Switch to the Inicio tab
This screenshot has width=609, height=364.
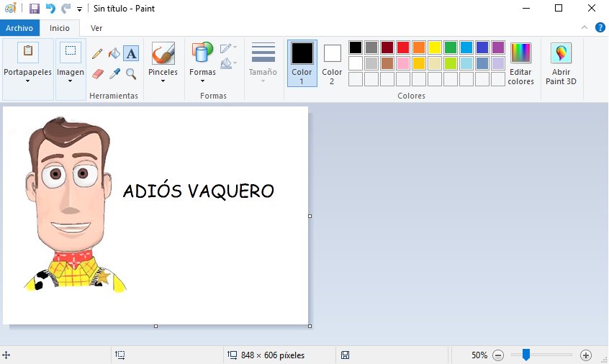point(60,28)
